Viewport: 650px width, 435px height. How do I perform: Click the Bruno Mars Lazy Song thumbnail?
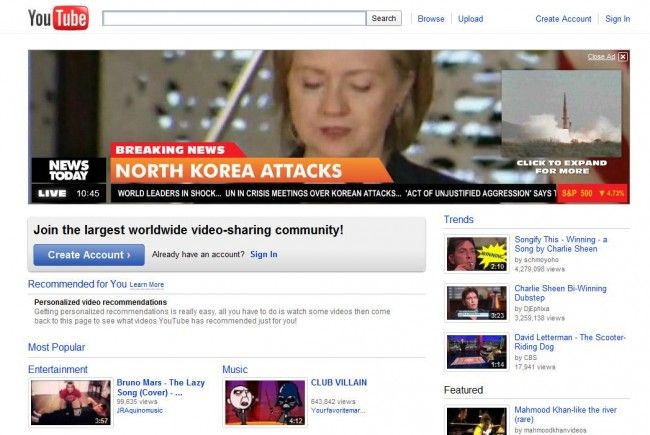71,402
